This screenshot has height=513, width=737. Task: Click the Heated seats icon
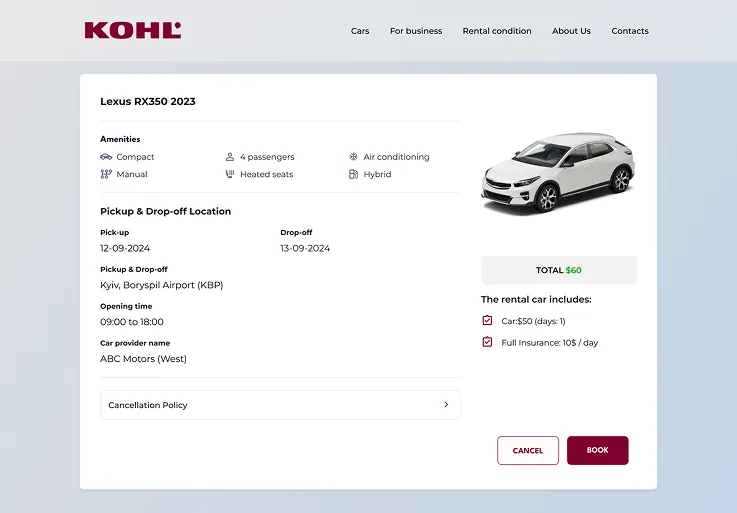click(x=230, y=174)
